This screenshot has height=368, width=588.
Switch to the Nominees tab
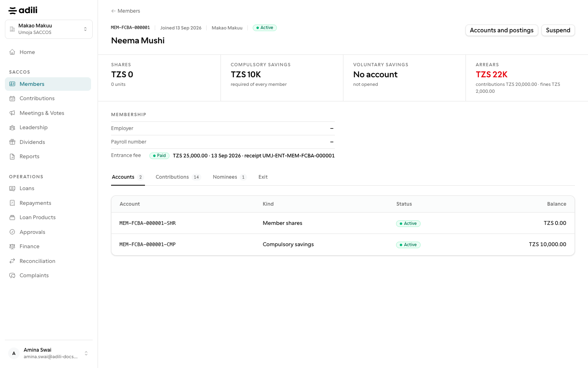pyautogui.click(x=229, y=177)
